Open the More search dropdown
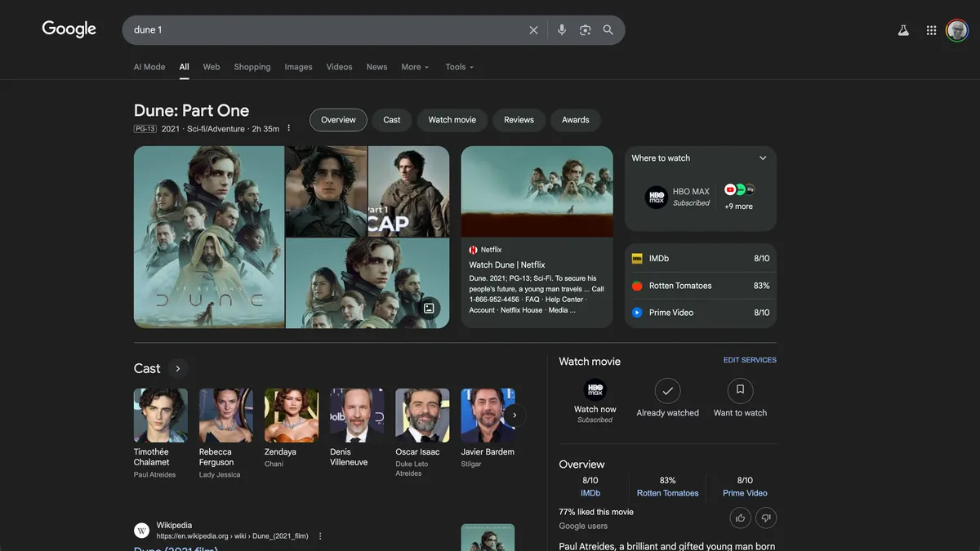980x551 pixels. 415,67
